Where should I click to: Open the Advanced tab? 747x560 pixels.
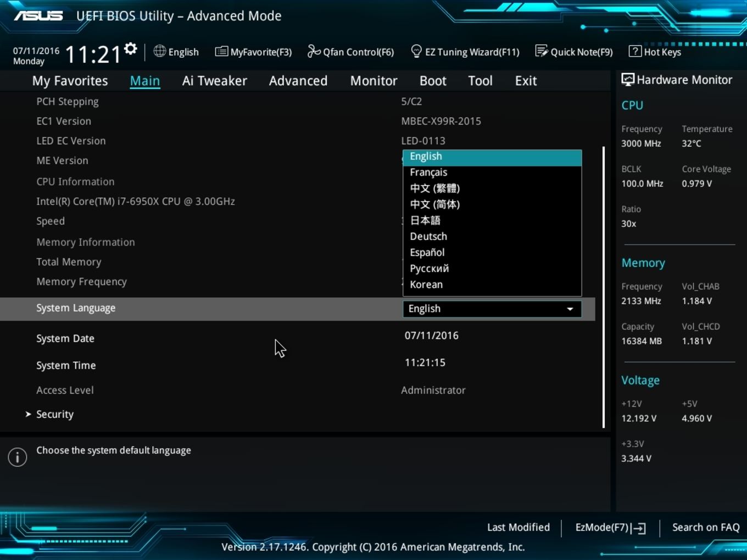(298, 81)
